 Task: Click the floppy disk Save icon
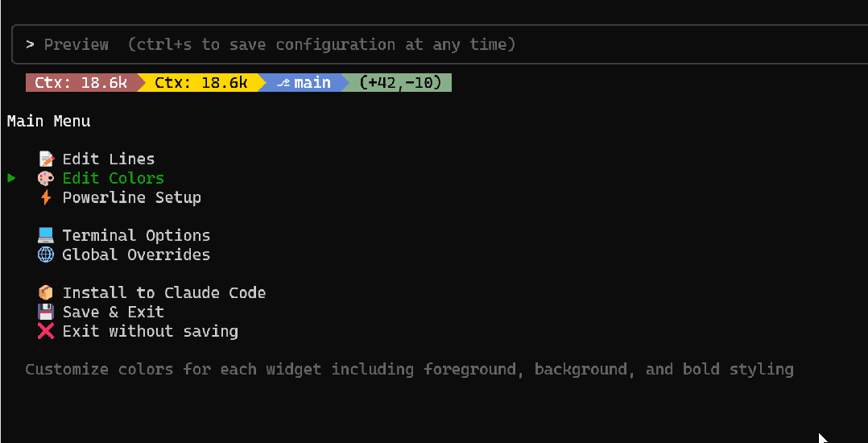[x=46, y=312]
